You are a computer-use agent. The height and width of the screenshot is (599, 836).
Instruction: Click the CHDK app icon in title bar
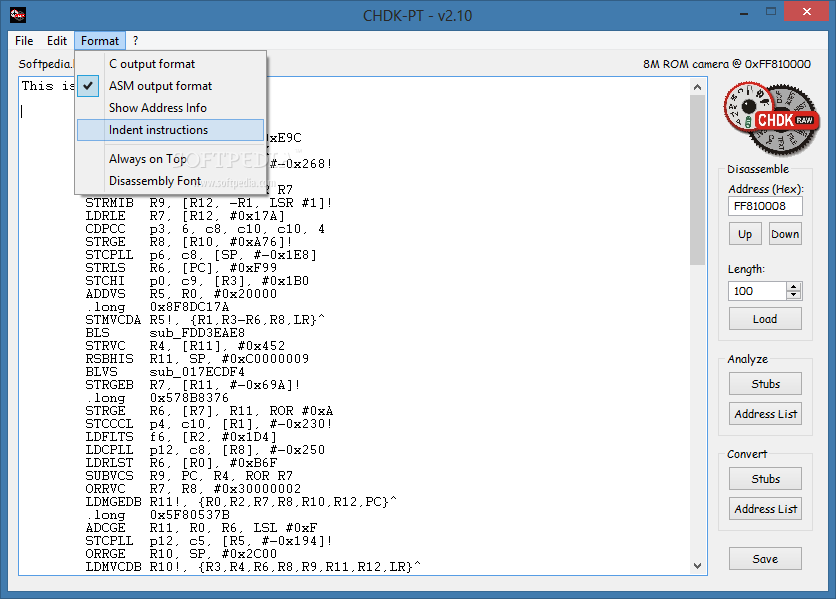click(x=18, y=15)
